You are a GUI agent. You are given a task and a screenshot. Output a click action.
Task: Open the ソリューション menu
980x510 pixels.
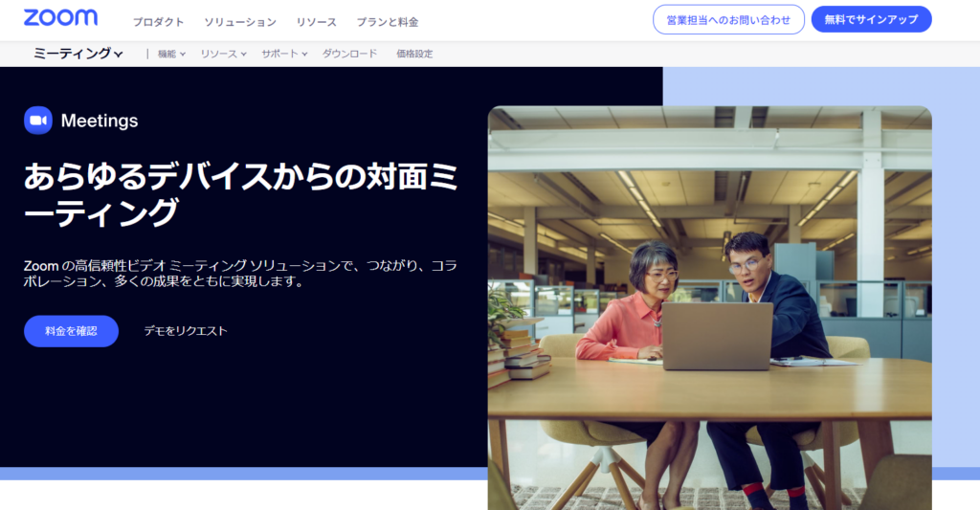pos(240,22)
